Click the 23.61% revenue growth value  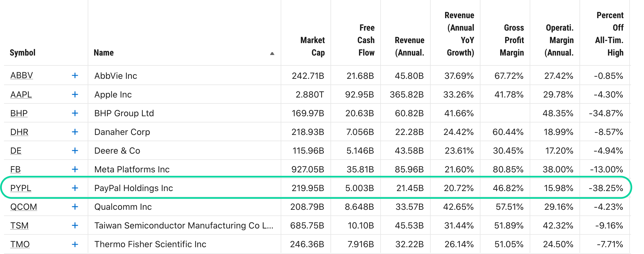tap(459, 151)
